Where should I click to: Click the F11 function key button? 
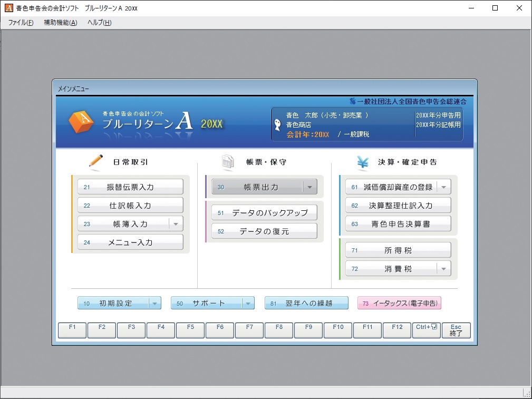click(x=367, y=330)
